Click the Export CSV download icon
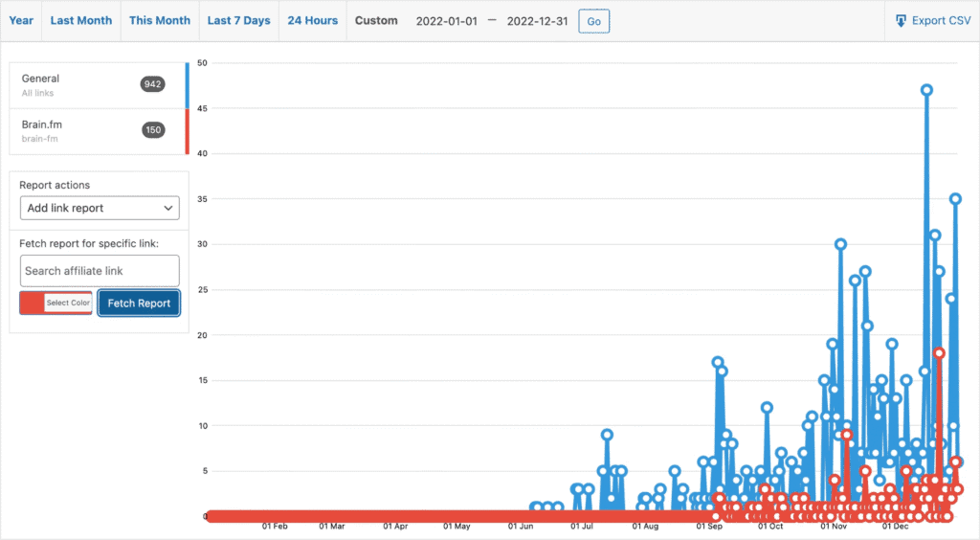 [901, 20]
